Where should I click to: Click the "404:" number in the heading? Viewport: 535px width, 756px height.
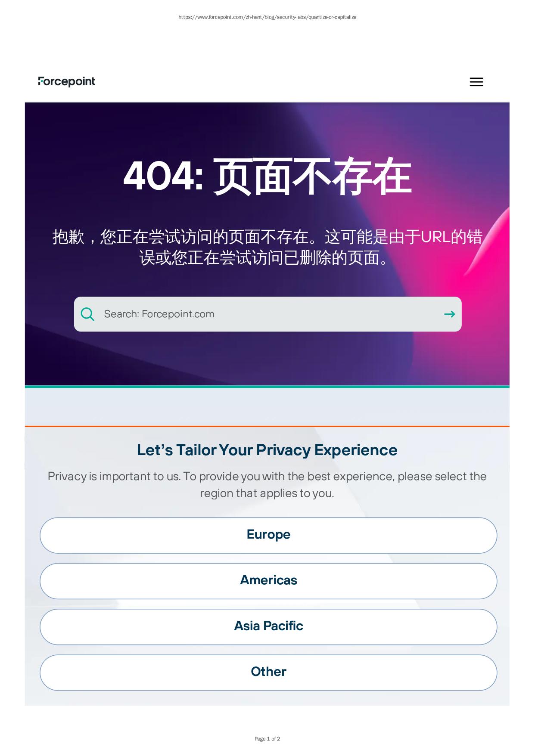click(163, 177)
